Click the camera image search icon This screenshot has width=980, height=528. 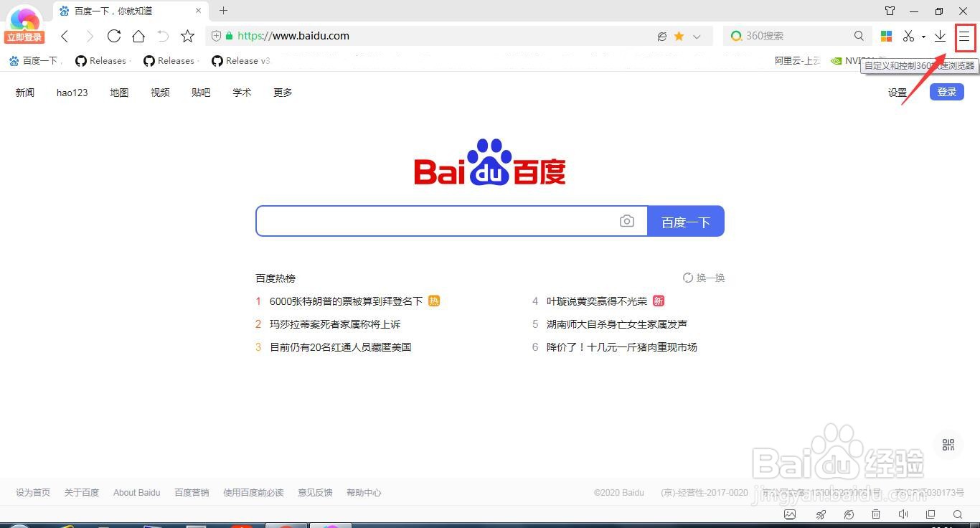pos(627,221)
